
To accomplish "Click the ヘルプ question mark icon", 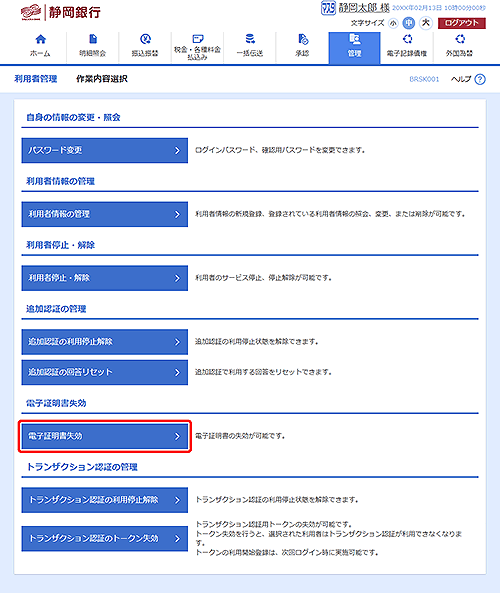I will pyautogui.click(x=480, y=79).
